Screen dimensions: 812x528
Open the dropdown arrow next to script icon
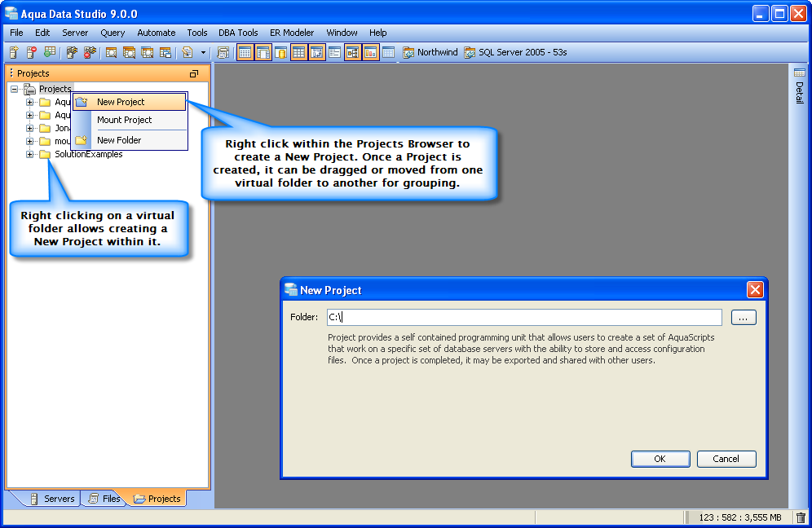coord(204,52)
